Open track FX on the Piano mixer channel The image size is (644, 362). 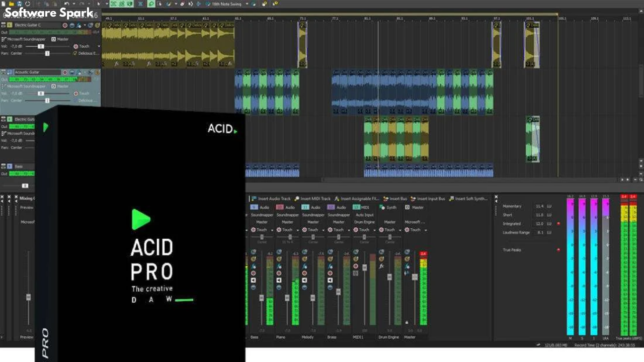(x=279, y=265)
